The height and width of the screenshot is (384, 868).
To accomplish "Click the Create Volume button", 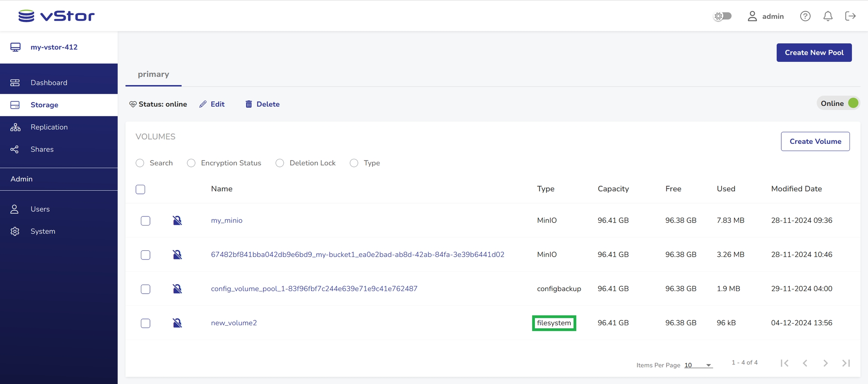I will point(815,142).
